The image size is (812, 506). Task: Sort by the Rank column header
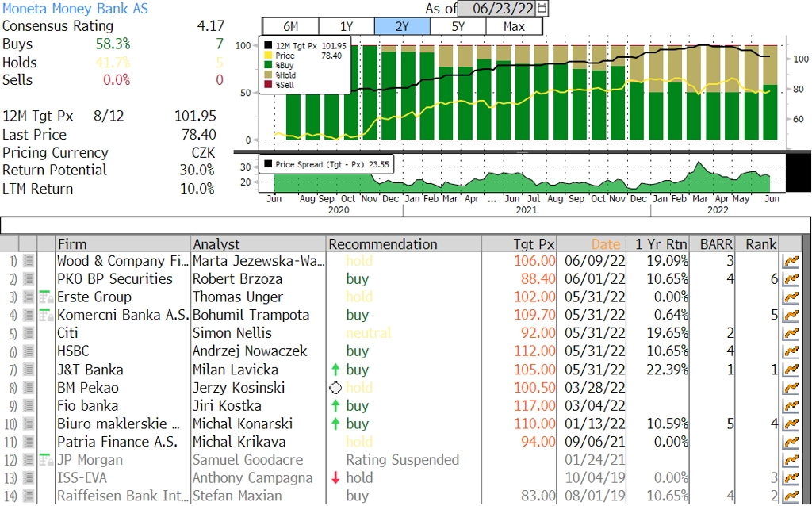coord(757,244)
